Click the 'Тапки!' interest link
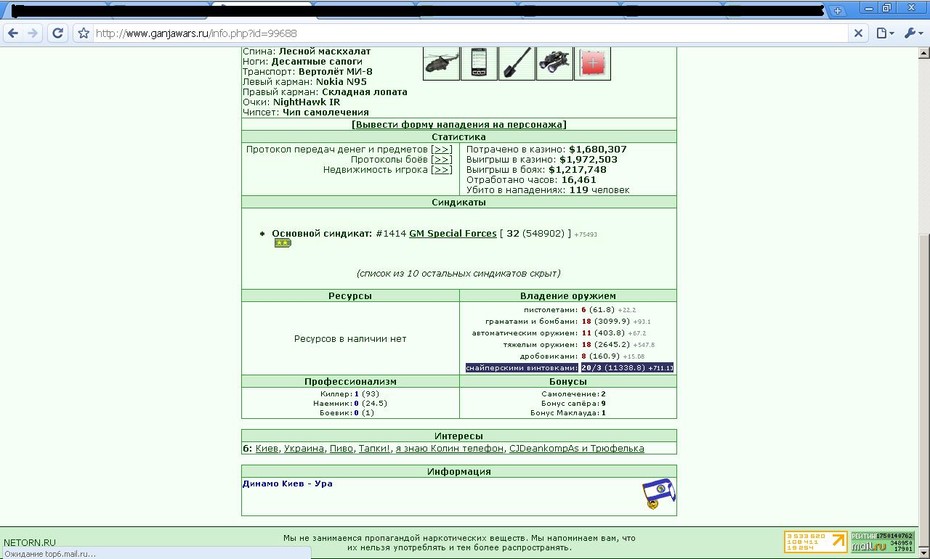 pos(374,448)
